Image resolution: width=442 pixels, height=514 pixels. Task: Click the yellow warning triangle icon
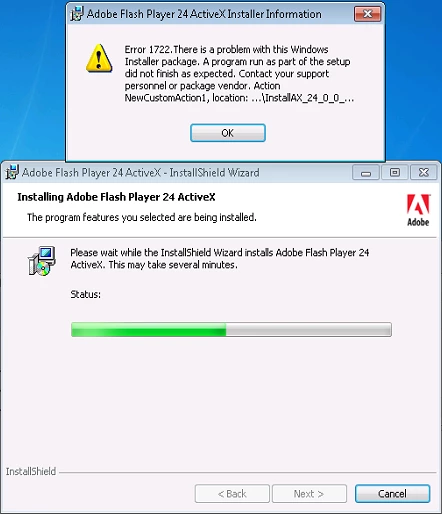[99, 58]
